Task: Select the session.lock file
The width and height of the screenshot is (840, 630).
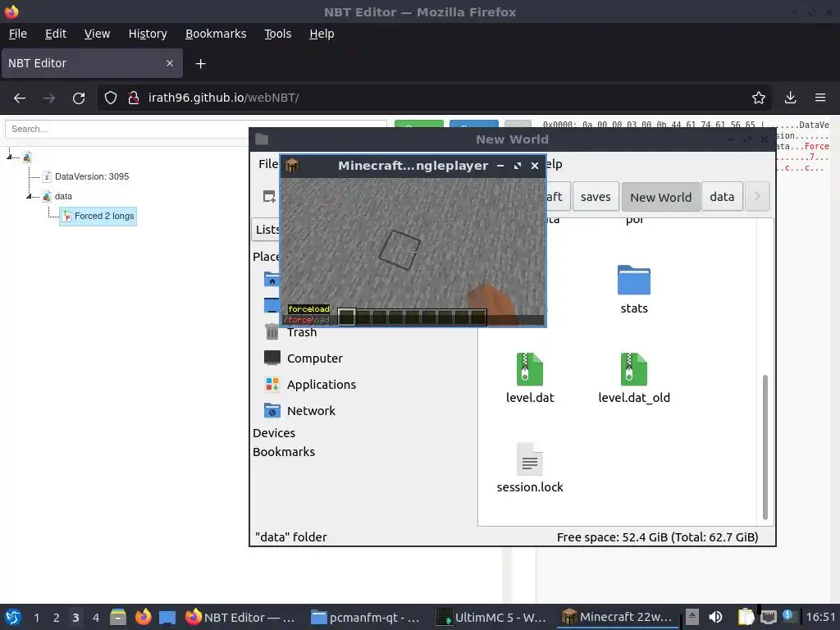Action: 530,468
